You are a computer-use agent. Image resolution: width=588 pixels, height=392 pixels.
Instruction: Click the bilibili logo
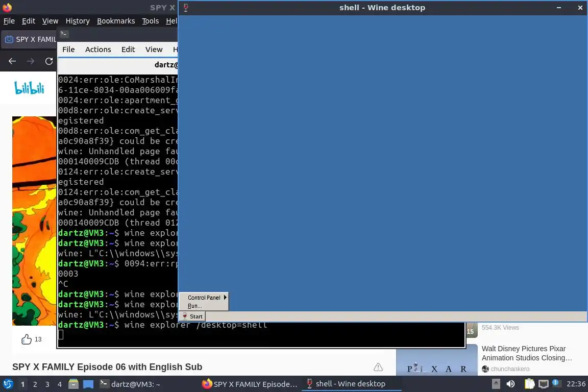[x=29, y=88]
